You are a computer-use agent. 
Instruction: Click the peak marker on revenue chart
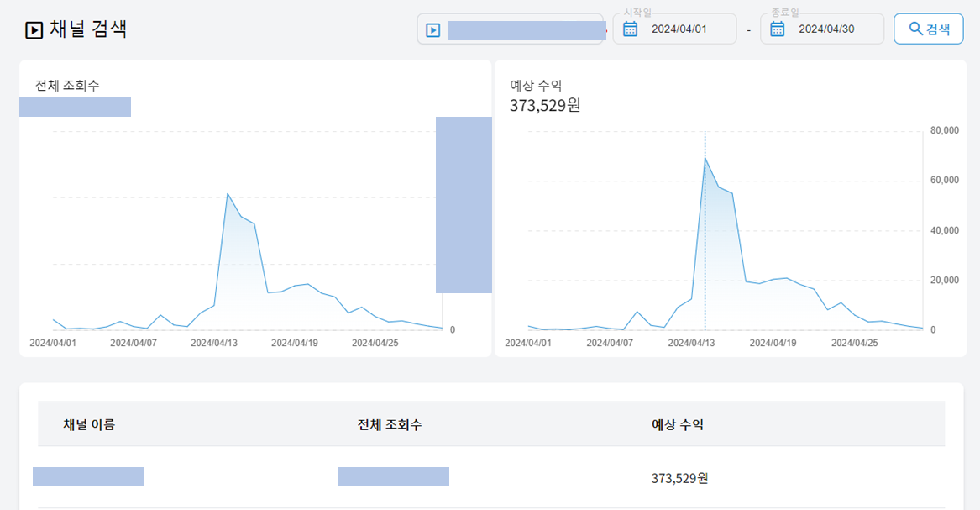[x=705, y=158]
